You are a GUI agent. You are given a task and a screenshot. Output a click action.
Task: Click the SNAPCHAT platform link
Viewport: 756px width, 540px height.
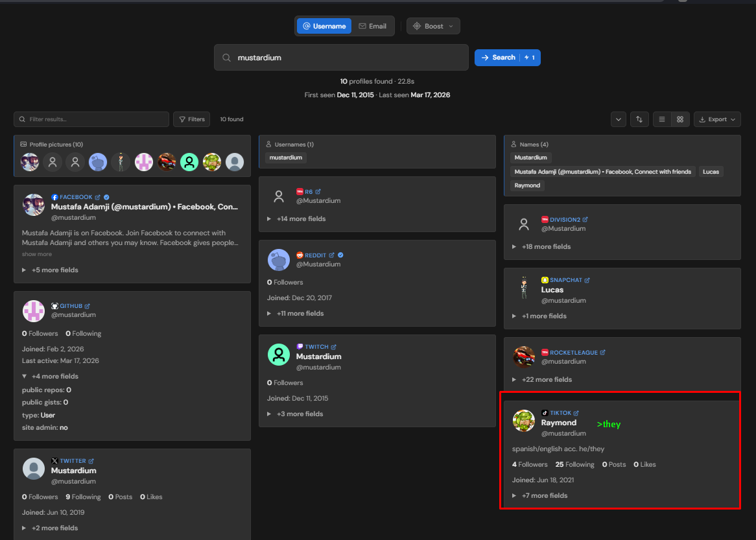pyautogui.click(x=565, y=280)
